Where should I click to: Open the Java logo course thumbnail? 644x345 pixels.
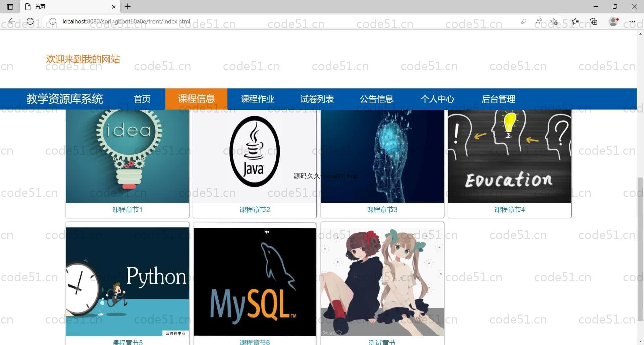[255, 156]
